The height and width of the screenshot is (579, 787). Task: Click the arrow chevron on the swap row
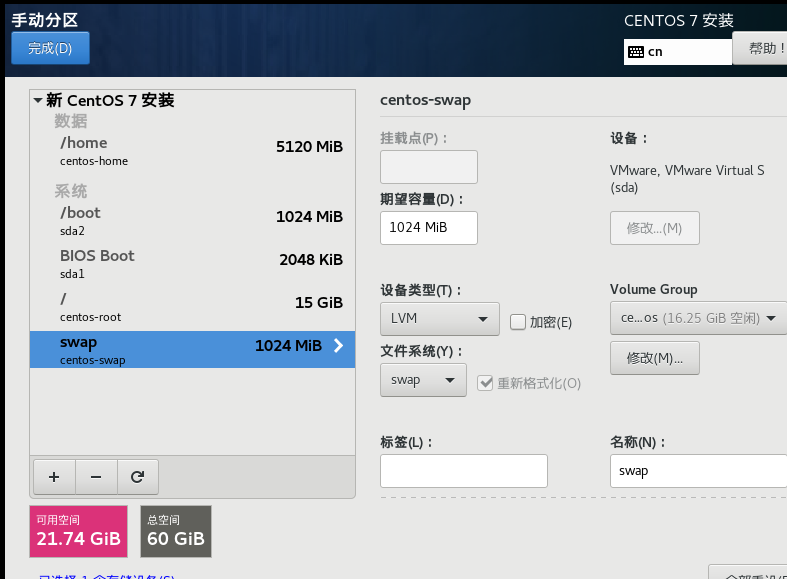pos(339,345)
